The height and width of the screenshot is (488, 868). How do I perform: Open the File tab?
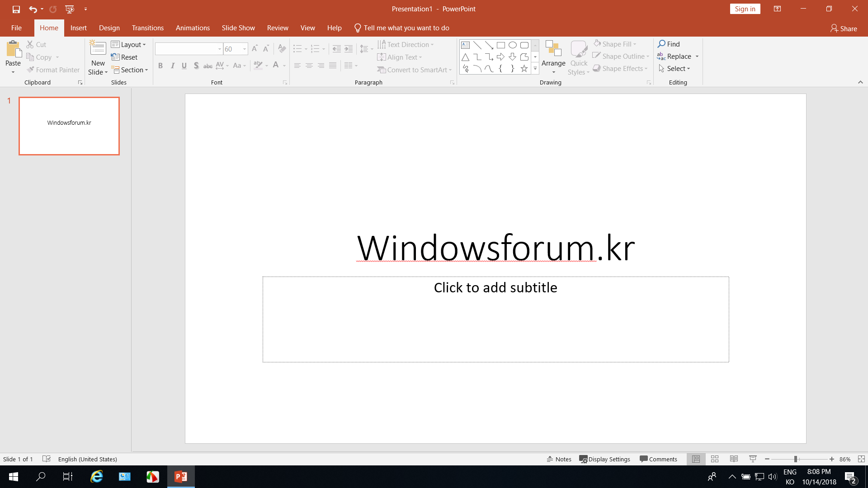[x=16, y=28]
